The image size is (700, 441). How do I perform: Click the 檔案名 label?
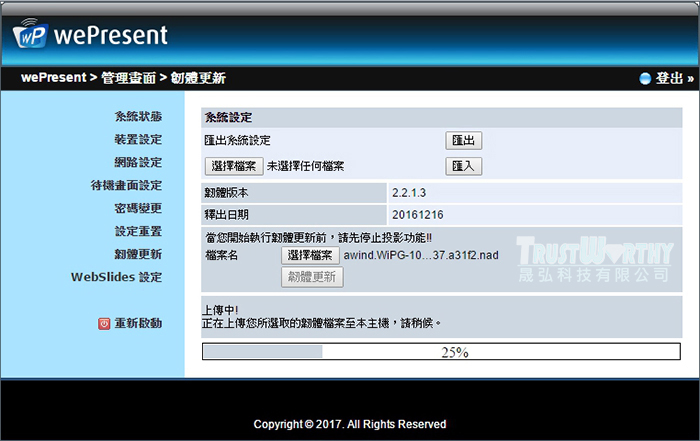point(221,255)
